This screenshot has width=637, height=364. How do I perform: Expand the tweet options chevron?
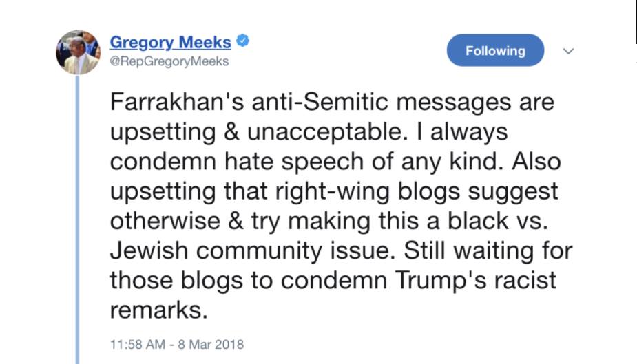pos(568,52)
